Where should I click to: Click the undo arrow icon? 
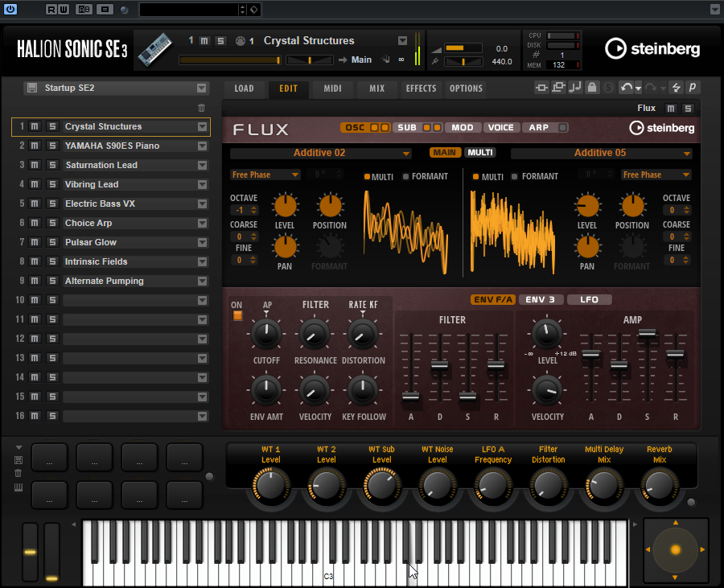tap(626, 88)
